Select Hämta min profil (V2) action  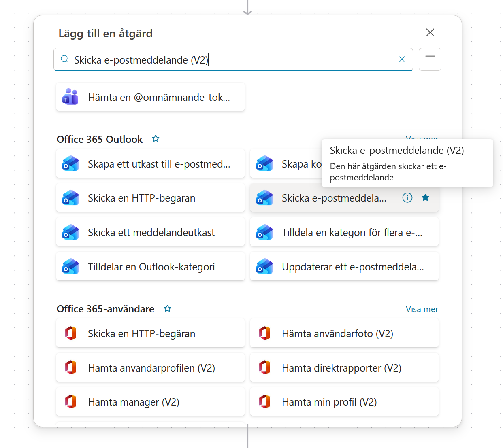point(344,402)
